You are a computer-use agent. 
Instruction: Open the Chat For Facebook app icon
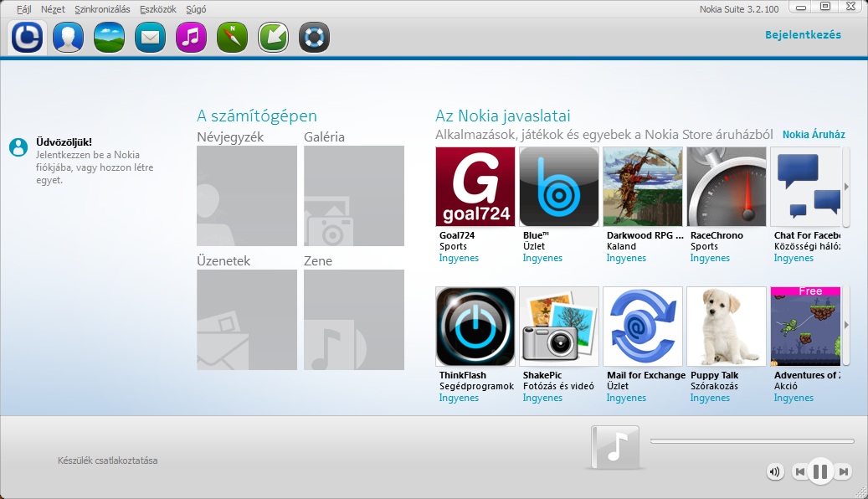coord(805,187)
